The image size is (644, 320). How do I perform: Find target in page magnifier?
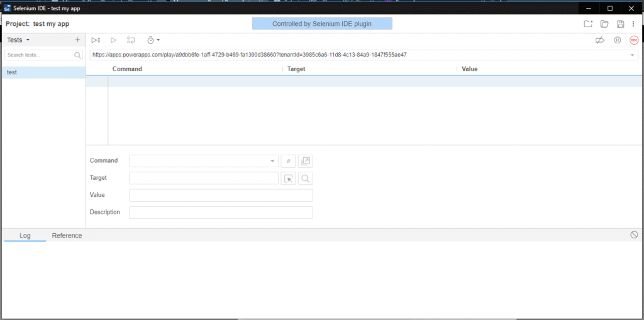pyautogui.click(x=306, y=179)
